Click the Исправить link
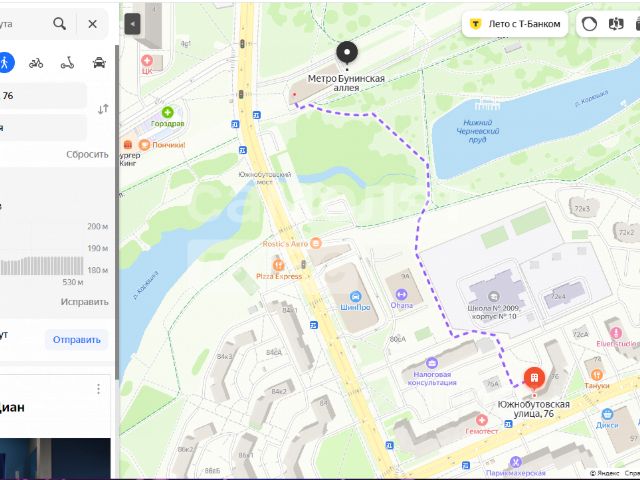The image size is (640, 480). [84, 302]
